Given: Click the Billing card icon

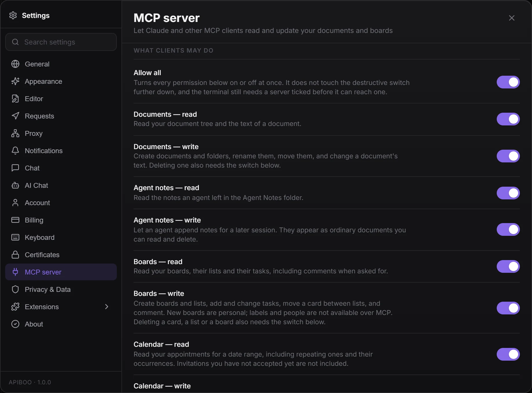Looking at the screenshot, I should [15, 220].
